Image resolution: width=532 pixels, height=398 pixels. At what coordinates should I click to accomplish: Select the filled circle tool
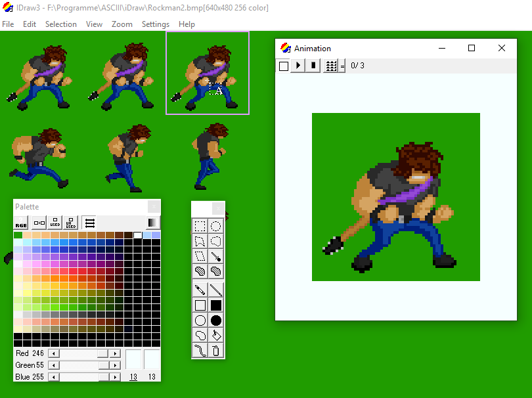(215, 321)
